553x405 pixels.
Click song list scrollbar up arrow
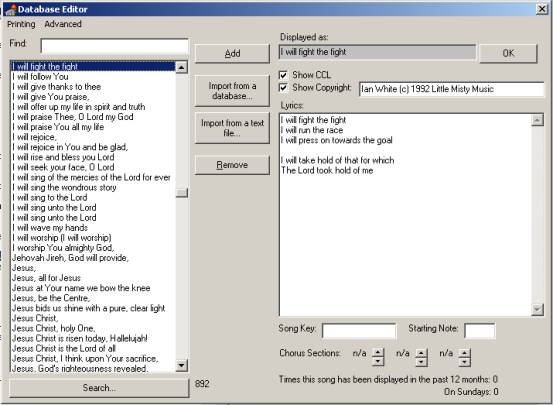[x=182, y=67]
